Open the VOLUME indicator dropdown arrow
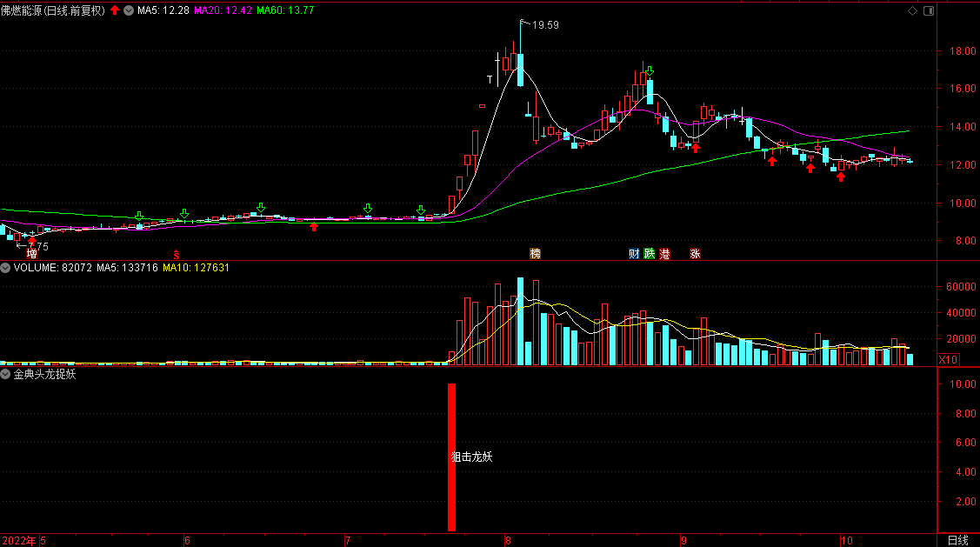The width and height of the screenshot is (980, 547). pyautogui.click(x=5, y=268)
